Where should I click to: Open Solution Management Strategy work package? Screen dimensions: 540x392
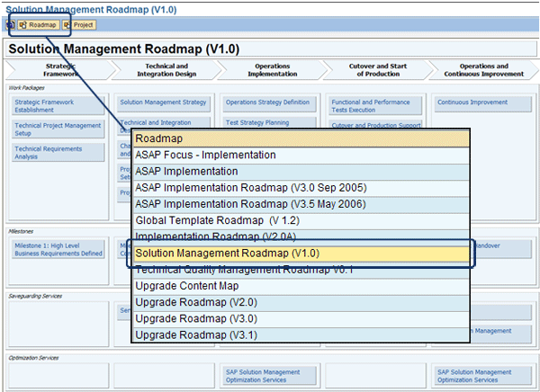point(164,104)
